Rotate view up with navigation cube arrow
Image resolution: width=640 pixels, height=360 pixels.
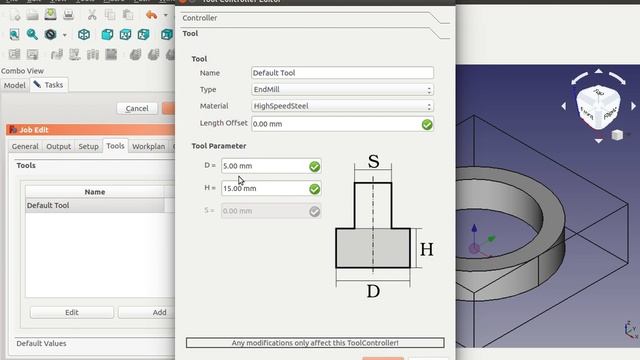tap(598, 71)
